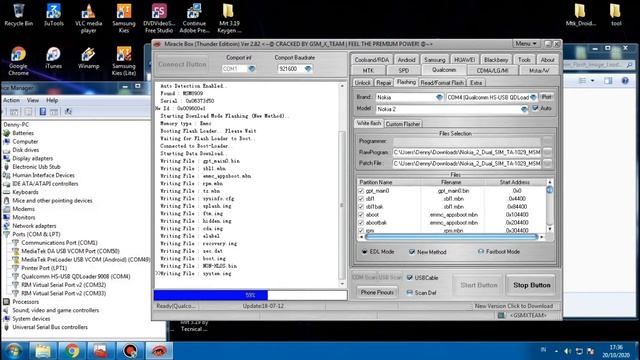Click the Phone Pinouts button
640x360 pixels.
[377, 293]
